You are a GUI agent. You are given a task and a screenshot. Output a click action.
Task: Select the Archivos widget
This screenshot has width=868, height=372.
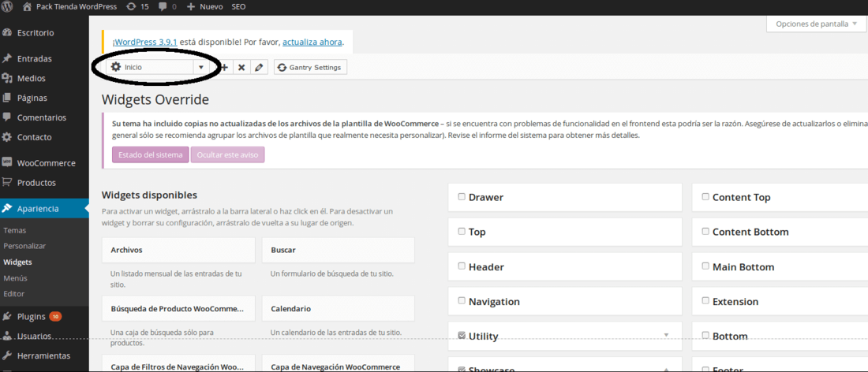tap(178, 250)
